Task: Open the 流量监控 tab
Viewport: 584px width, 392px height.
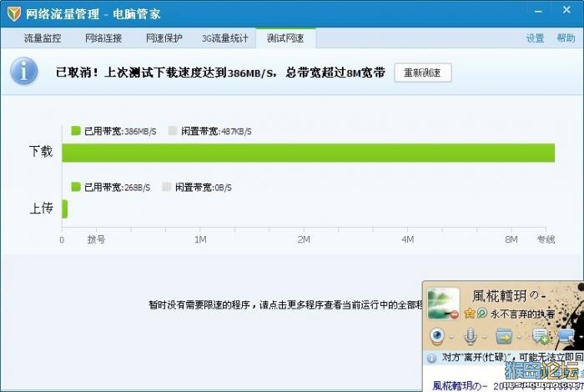Action: click(43, 38)
